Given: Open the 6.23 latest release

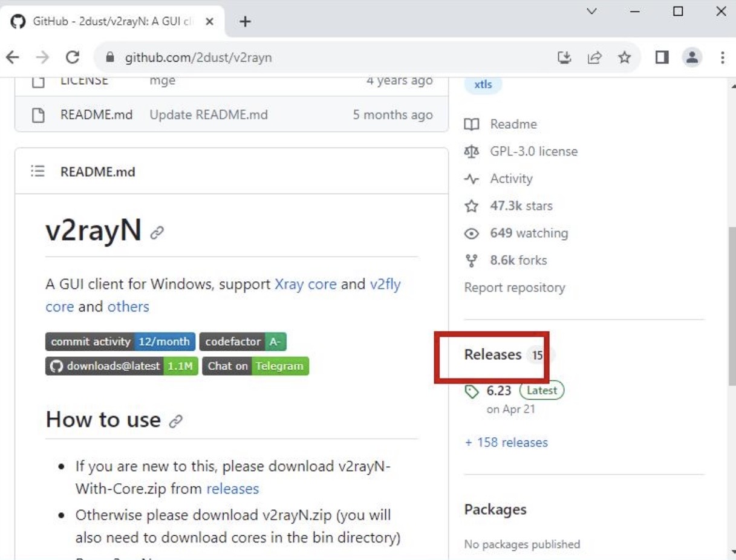Looking at the screenshot, I should pos(499,391).
